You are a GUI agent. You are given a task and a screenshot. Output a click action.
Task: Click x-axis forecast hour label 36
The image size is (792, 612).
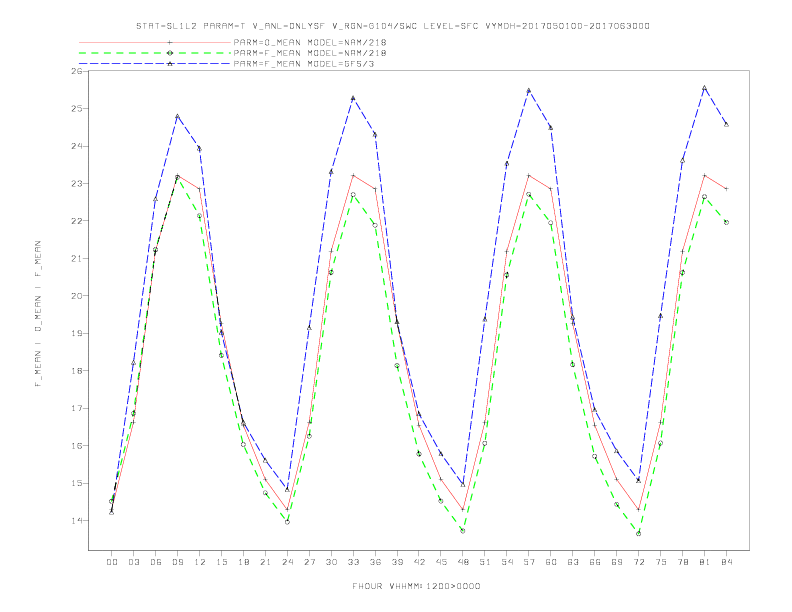tap(375, 562)
